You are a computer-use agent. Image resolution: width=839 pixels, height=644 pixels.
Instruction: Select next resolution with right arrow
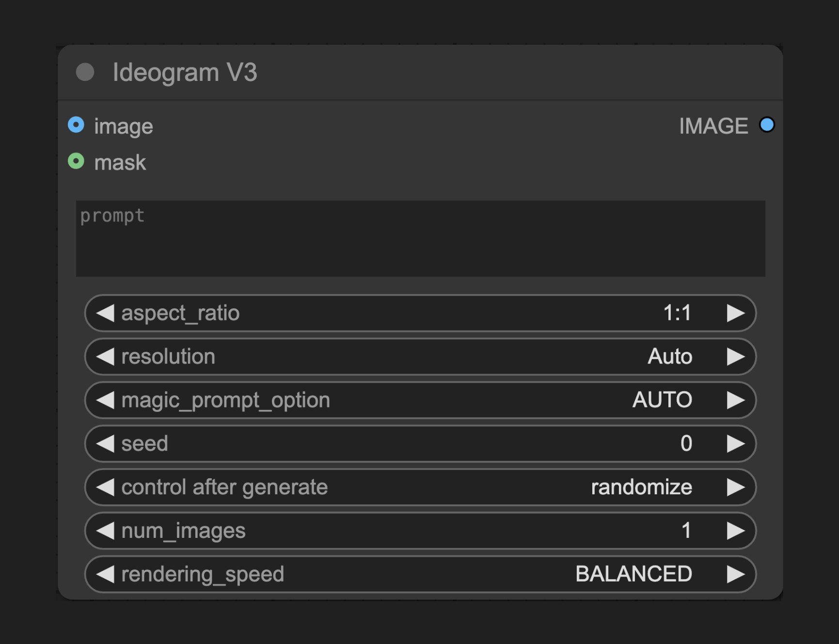pyautogui.click(x=736, y=357)
